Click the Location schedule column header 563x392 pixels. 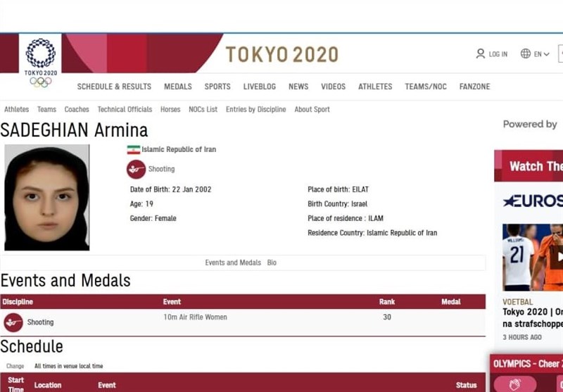click(48, 385)
